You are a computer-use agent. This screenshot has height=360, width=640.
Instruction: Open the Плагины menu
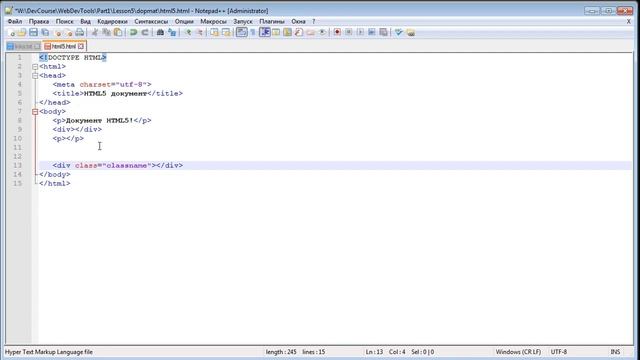click(272, 21)
